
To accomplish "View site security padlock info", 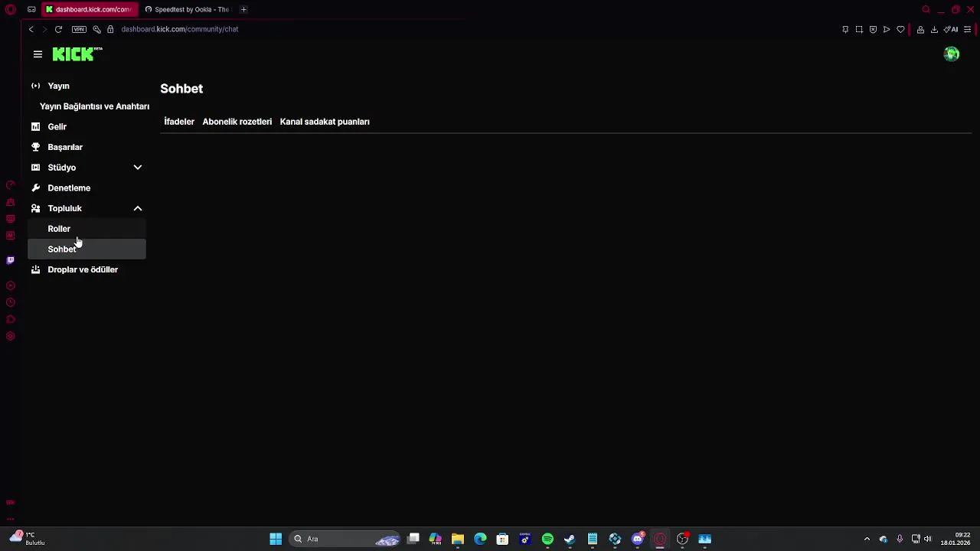I will (110, 29).
